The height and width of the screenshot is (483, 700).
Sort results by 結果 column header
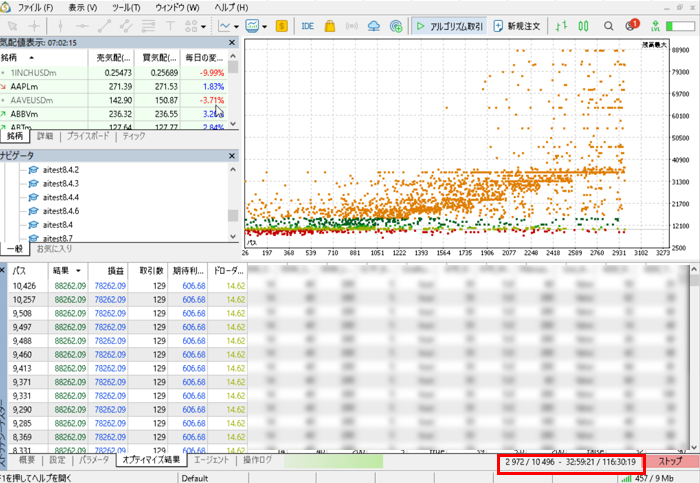(60, 270)
